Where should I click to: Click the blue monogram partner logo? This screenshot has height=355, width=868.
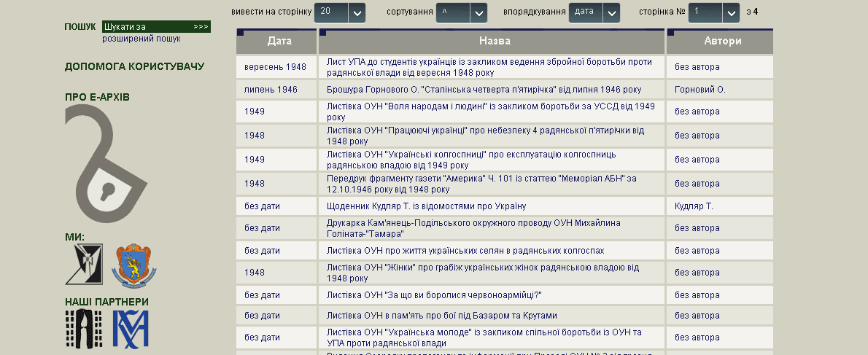coord(131,329)
